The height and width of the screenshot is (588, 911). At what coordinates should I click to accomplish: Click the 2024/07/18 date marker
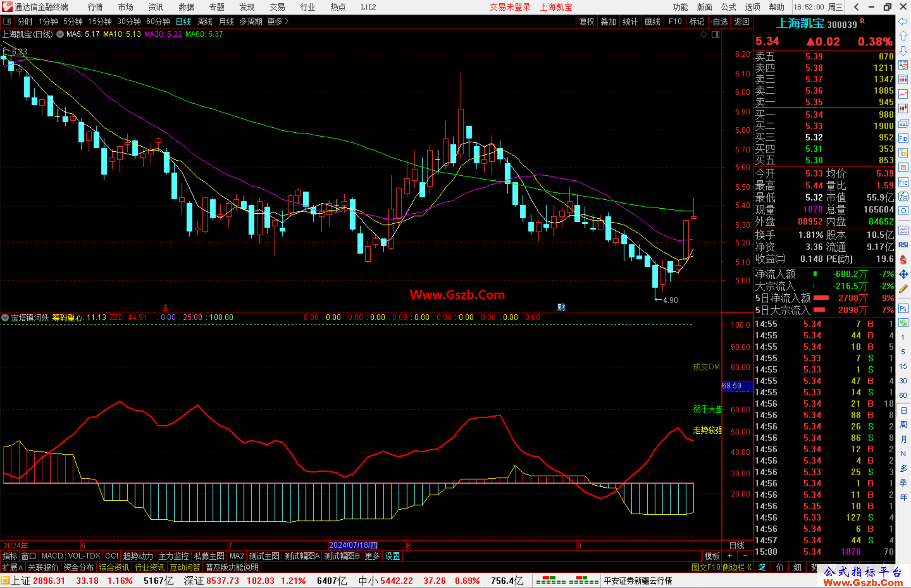[353, 545]
